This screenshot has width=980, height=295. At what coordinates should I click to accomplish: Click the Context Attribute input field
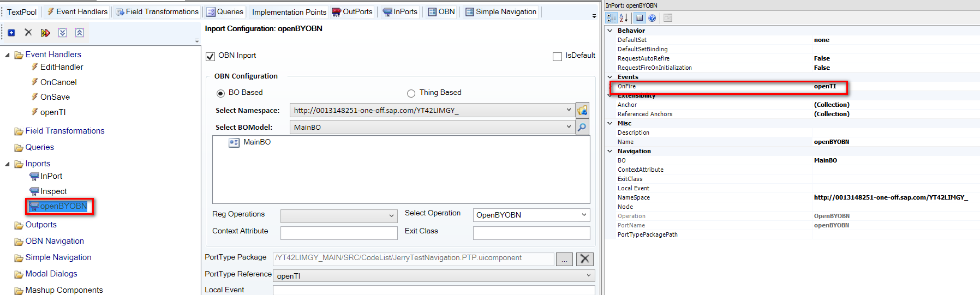pos(339,233)
